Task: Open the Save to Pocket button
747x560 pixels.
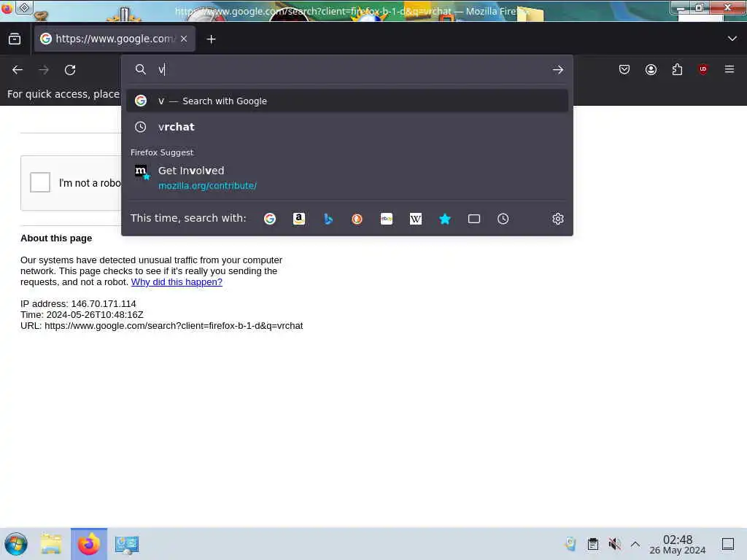Action: click(x=624, y=69)
